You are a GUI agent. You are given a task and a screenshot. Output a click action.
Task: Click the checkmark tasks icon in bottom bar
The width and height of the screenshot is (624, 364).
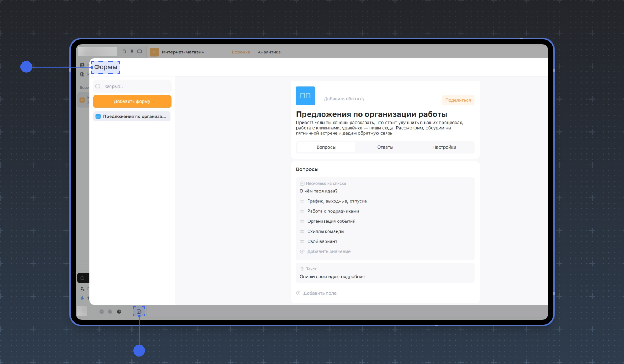tap(101, 312)
